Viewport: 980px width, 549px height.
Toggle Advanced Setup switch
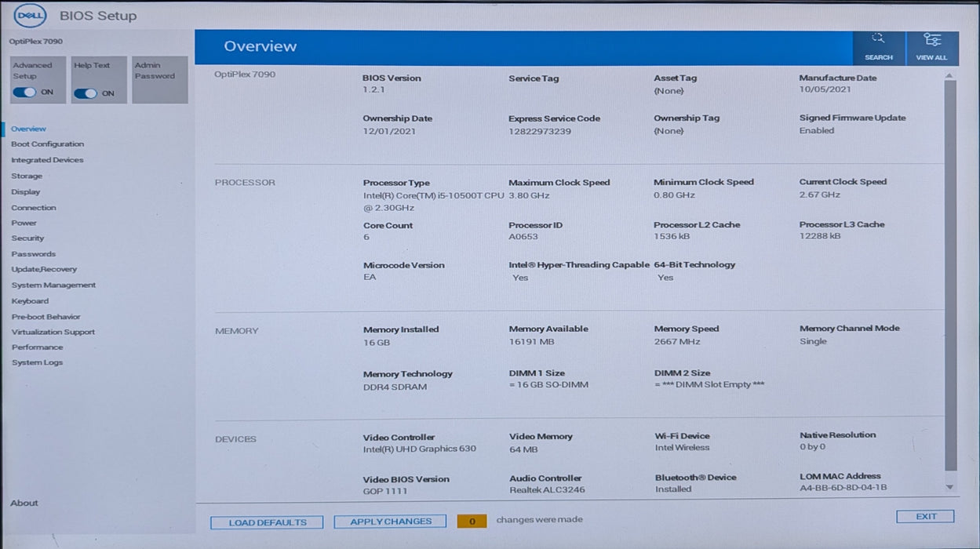pos(25,93)
